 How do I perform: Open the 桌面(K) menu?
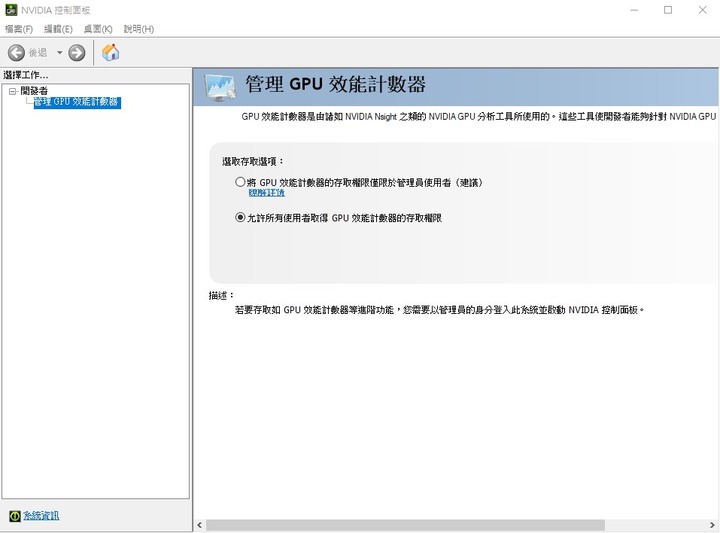click(98, 29)
